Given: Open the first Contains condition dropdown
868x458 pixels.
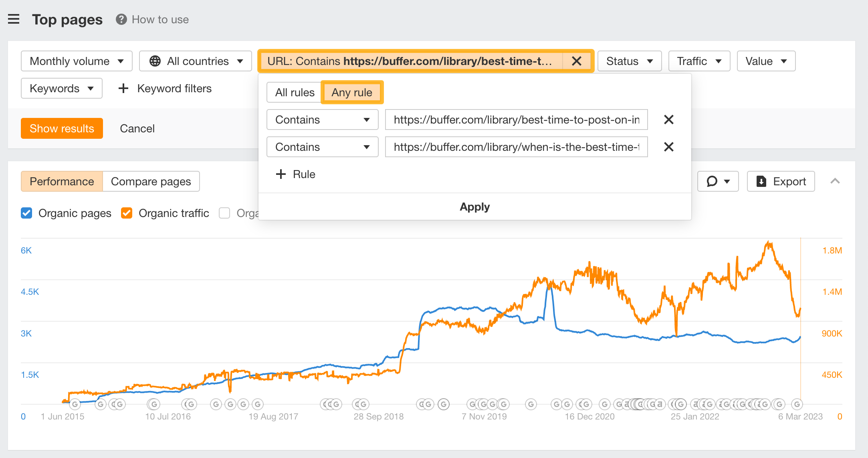Looking at the screenshot, I should [x=322, y=120].
